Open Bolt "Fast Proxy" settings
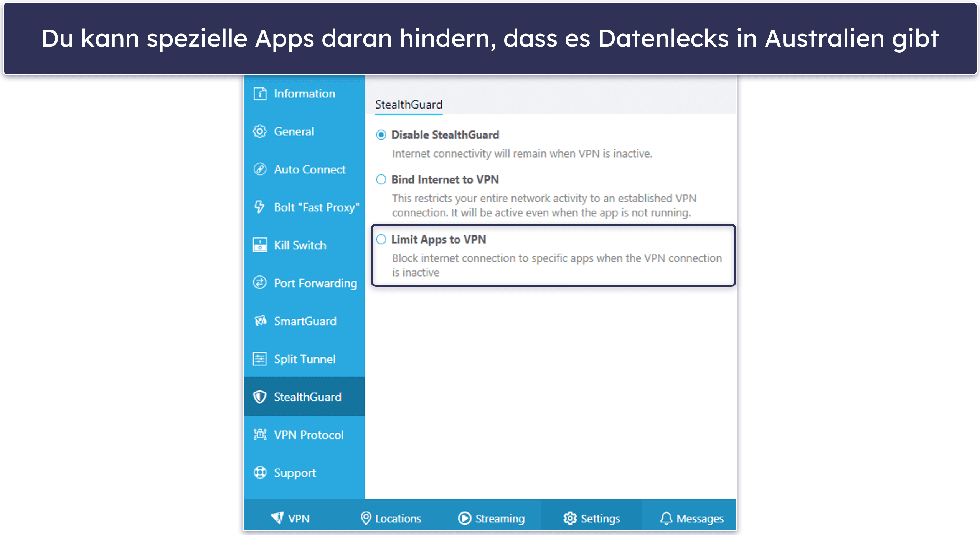The width and height of the screenshot is (980, 535). pos(304,207)
